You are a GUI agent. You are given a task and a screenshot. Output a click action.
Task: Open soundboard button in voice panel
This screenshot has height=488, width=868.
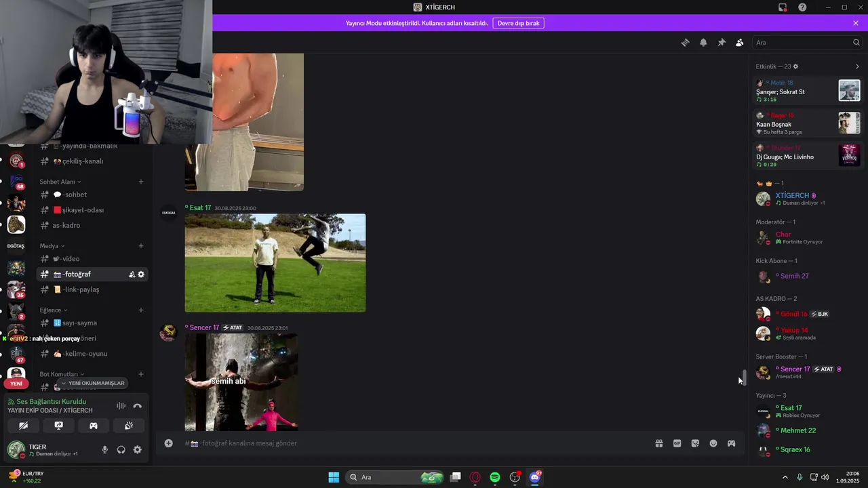[129, 426]
